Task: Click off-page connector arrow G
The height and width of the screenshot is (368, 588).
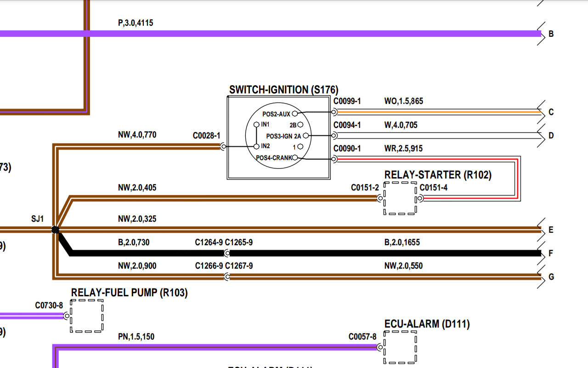Action: (542, 276)
